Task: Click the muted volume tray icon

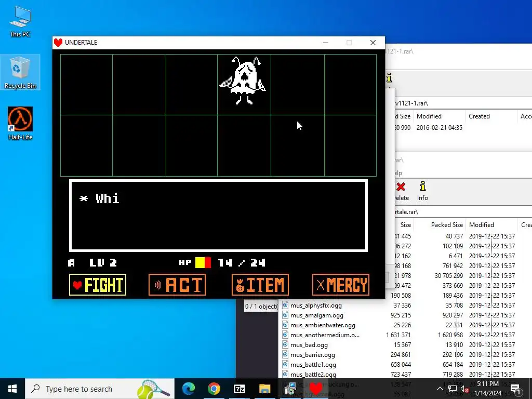Action: (x=464, y=389)
